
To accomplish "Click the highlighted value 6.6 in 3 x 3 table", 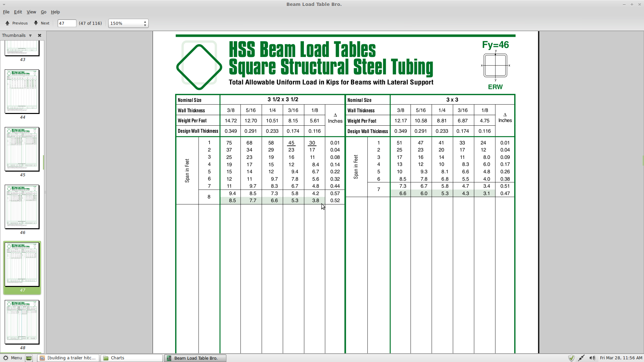I will point(403,193).
